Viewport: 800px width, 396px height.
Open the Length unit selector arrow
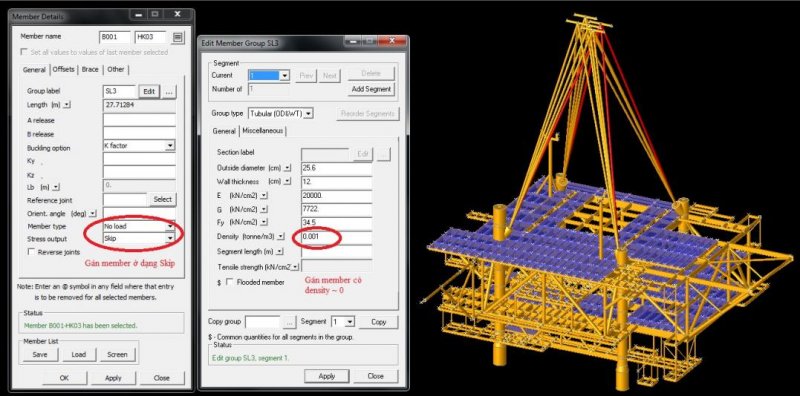click(67, 105)
